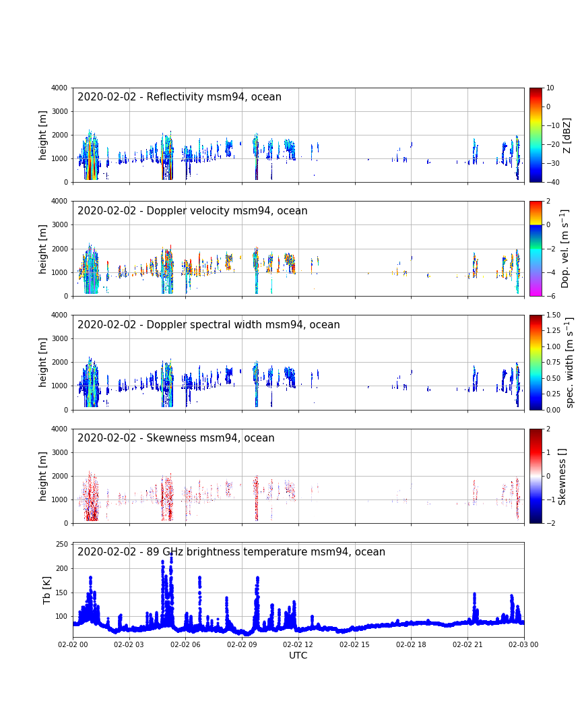
Task: Select the 02-02 18 time tick label
Action: pyautogui.click(x=411, y=644)
